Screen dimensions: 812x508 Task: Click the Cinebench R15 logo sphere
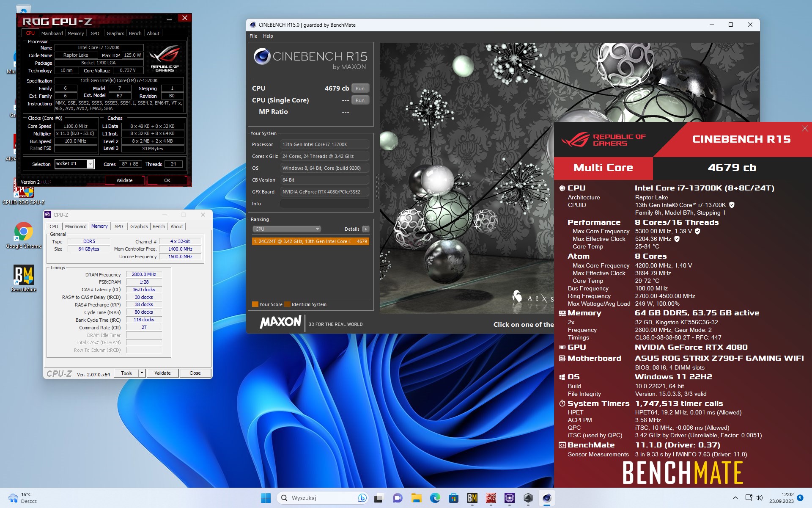262,56
